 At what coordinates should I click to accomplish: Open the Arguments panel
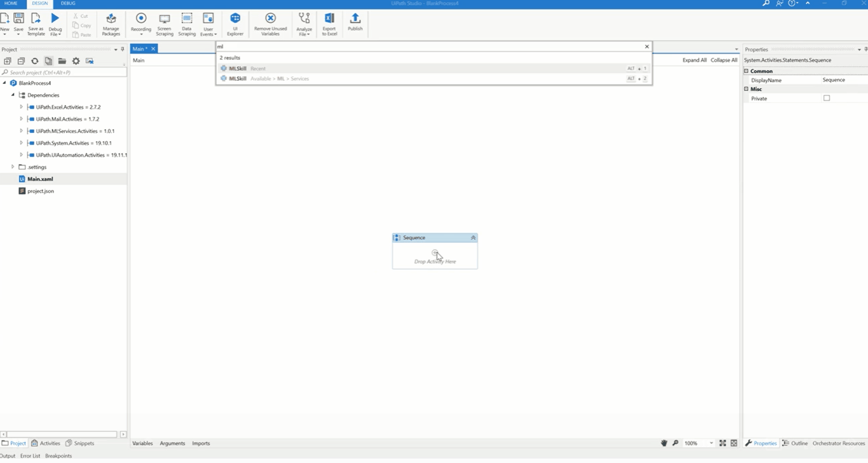point(172,443)
